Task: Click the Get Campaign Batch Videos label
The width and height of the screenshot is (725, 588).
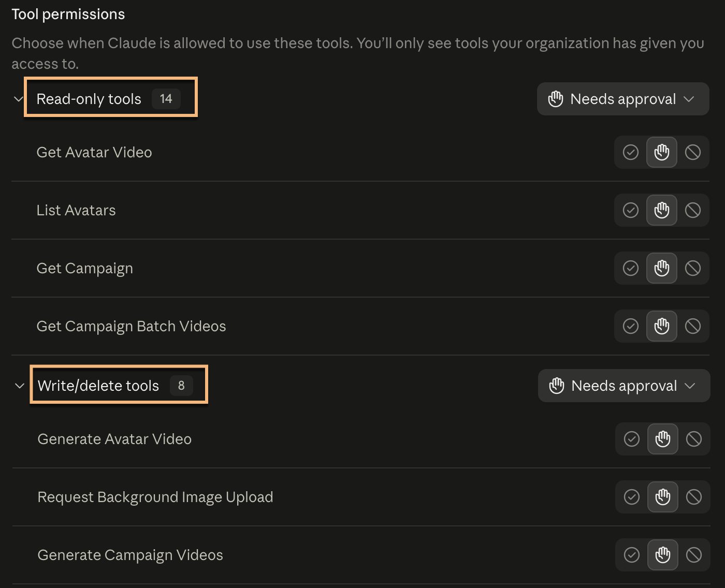Action: 131,326
